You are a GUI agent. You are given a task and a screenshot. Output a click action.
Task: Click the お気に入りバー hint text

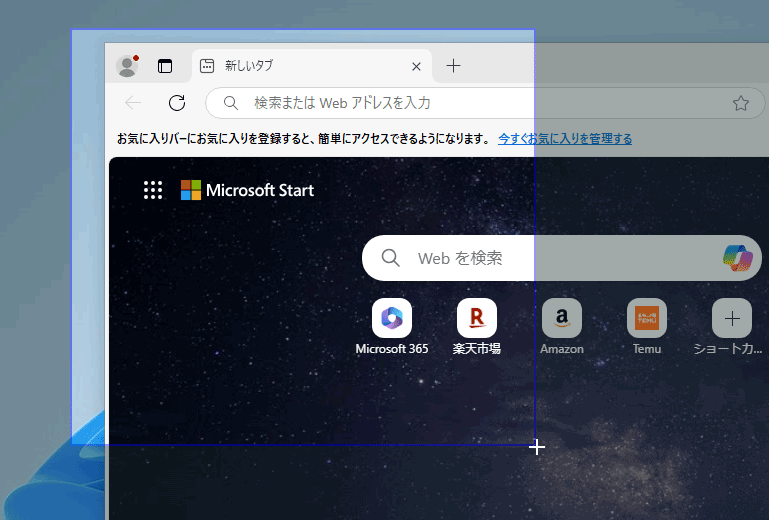(303, 139)
